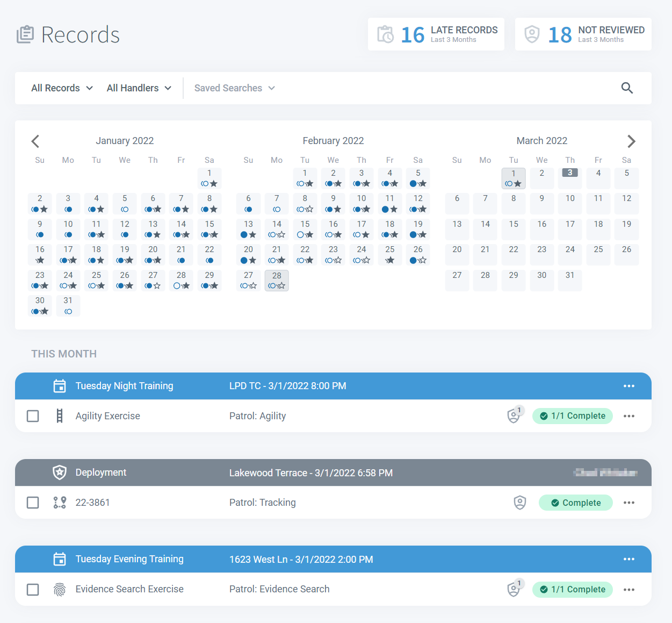The width and height of the screenshot is (672, 623).
Task: Click calendar icon beside Tuesday Night Training
Action: (60, 386)
